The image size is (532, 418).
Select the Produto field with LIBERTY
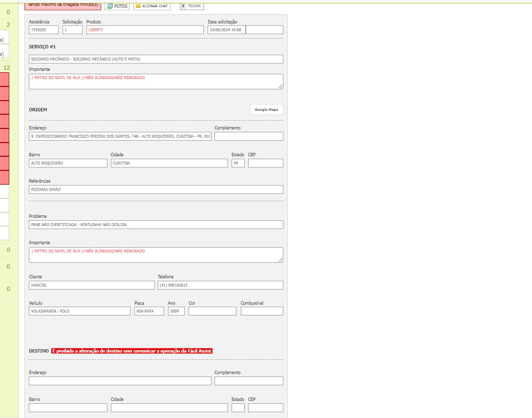pyautogui.click(x=145, y=30)
